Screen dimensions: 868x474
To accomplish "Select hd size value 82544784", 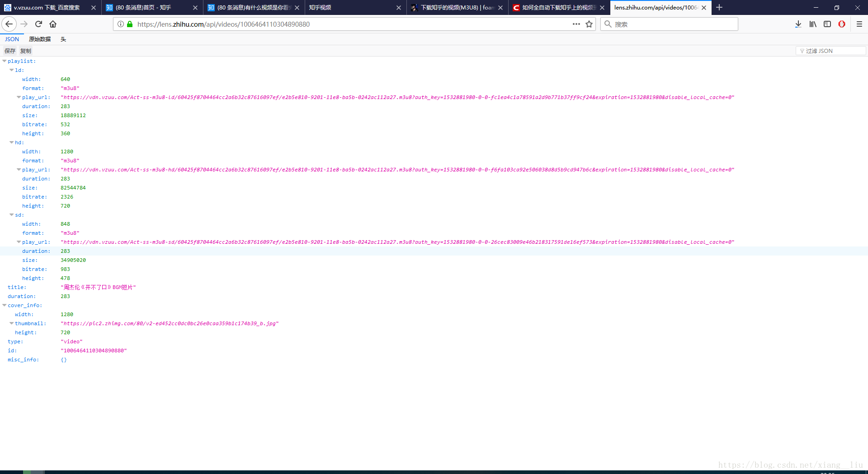I will 73,188.
